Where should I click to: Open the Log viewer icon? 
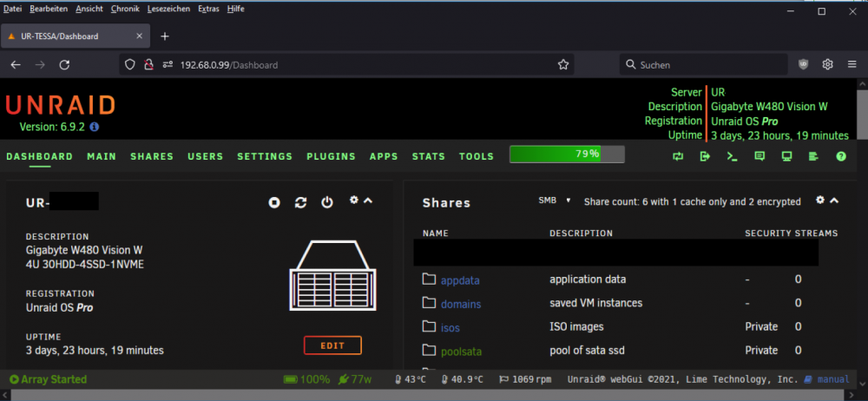coord(813,157)
